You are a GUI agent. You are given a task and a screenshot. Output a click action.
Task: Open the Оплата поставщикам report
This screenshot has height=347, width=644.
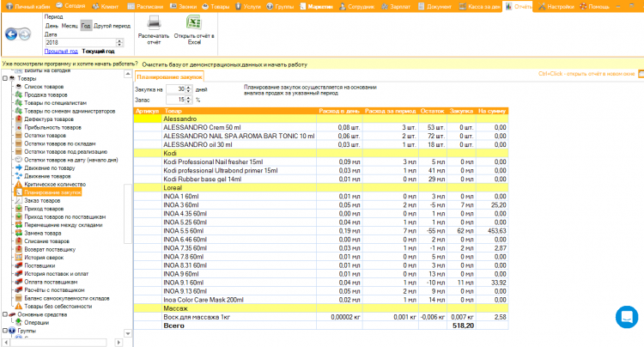pos(51,282)
